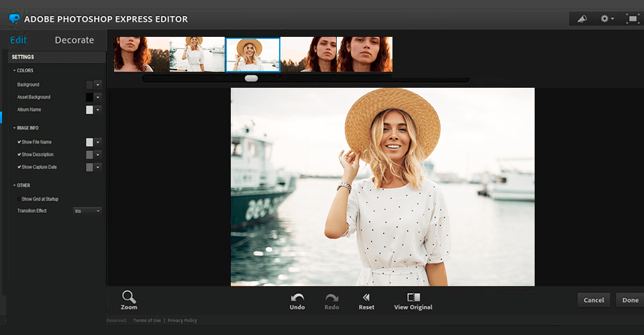Viewport: 644px width, 335px height.
Task: Click the Cancel button
Action: pyautogui.click(x=594, y=300)
